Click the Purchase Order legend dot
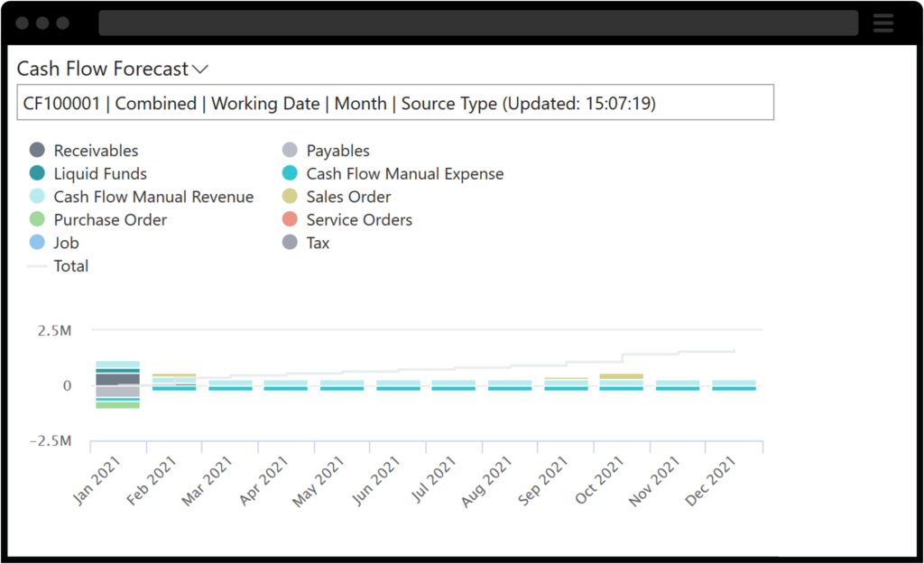Image resolution: width=924 pixels, height=564 pixels. (x=37, y=218)
